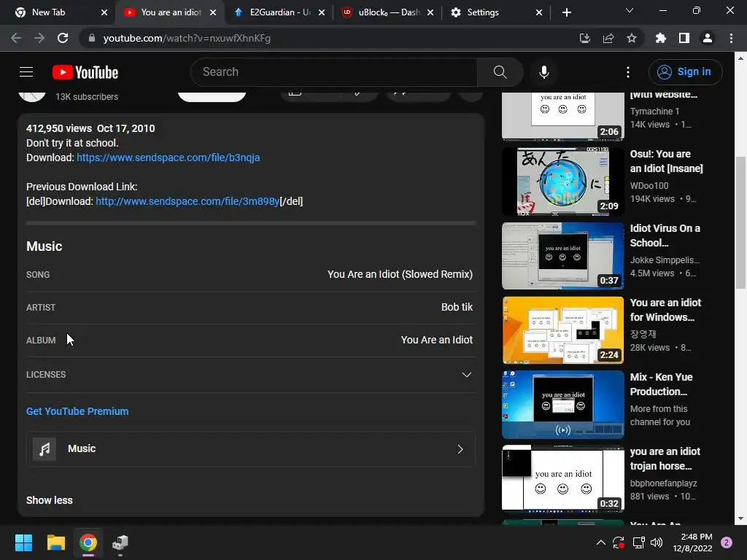Expand the Licenses chevron
Viewport: 747px width, 560px height.
tap(466, 375)
